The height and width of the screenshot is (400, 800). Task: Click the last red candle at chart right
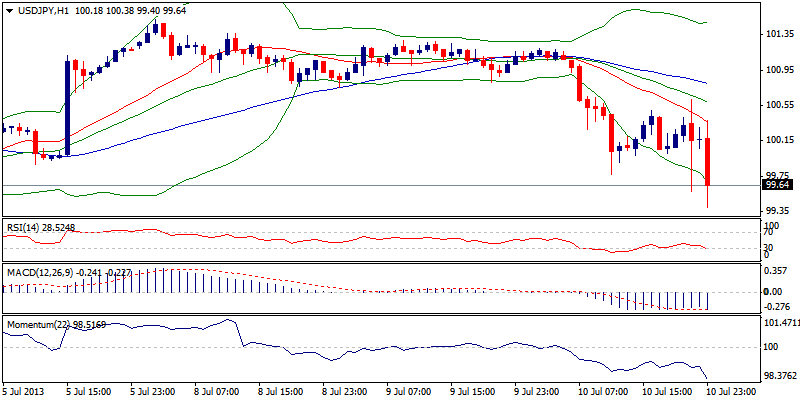[707, 160]
